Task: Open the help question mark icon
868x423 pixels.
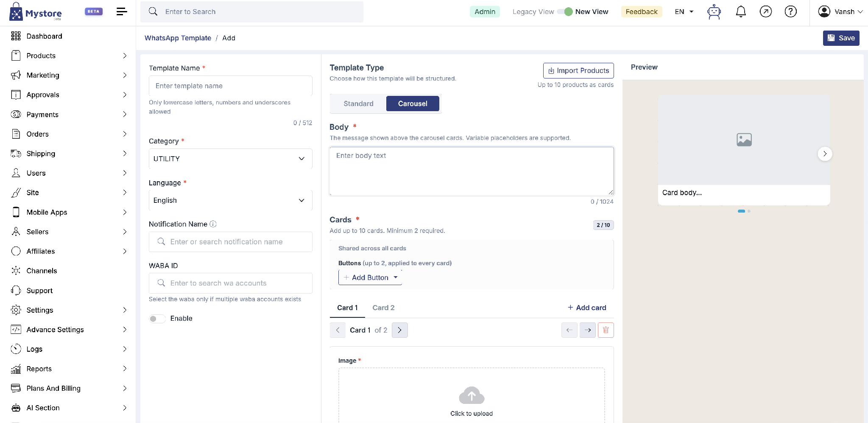Action: [x=790, y=11]
